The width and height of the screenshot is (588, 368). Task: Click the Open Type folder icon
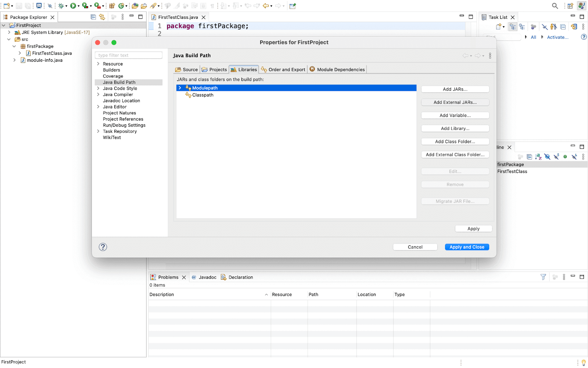(135, 6)
